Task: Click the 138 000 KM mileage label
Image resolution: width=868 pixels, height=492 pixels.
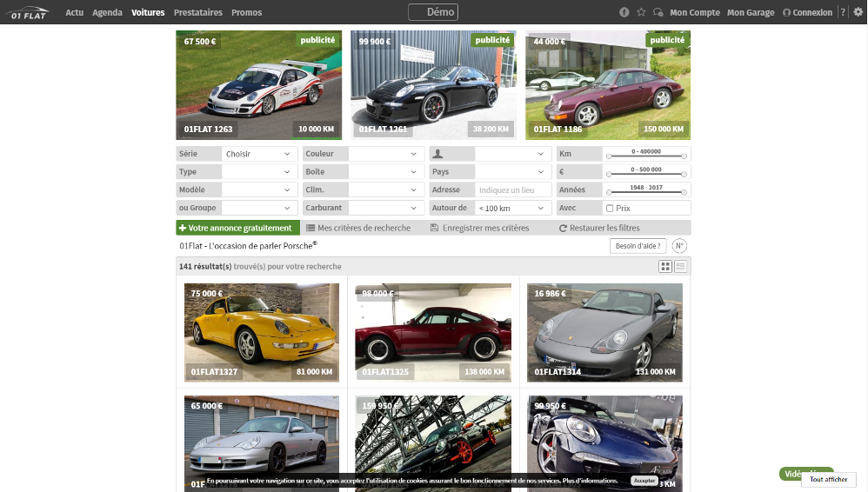Action: (x=484, y=371)
